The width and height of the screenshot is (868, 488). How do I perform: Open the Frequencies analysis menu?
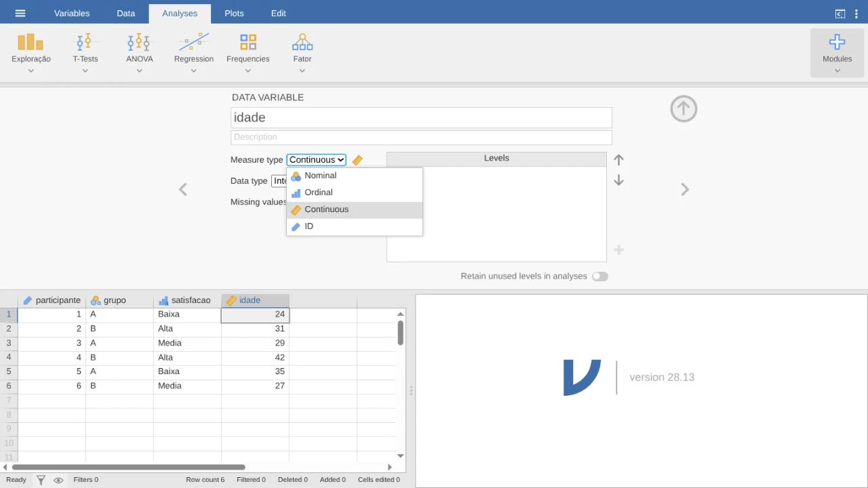pyautogui.click(x=248, y=53)
